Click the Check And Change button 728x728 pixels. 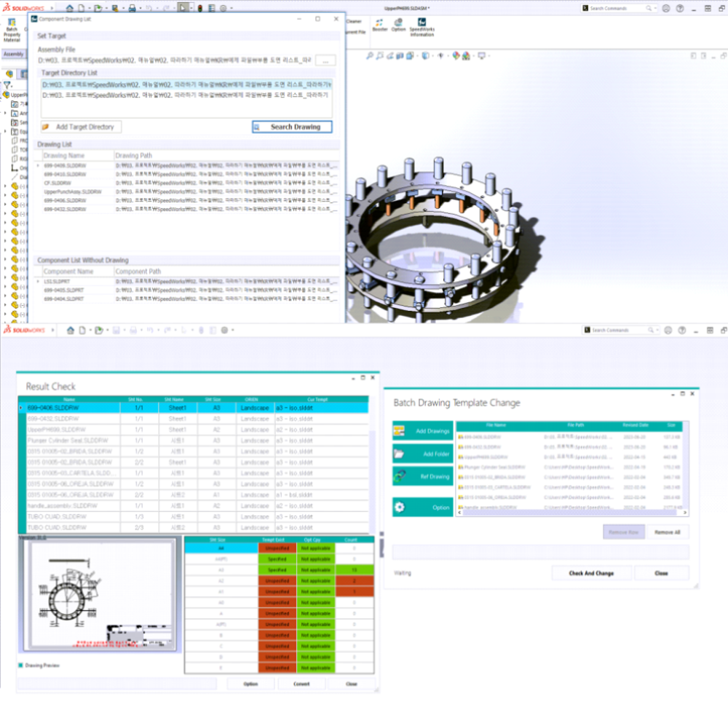(591, 573)
